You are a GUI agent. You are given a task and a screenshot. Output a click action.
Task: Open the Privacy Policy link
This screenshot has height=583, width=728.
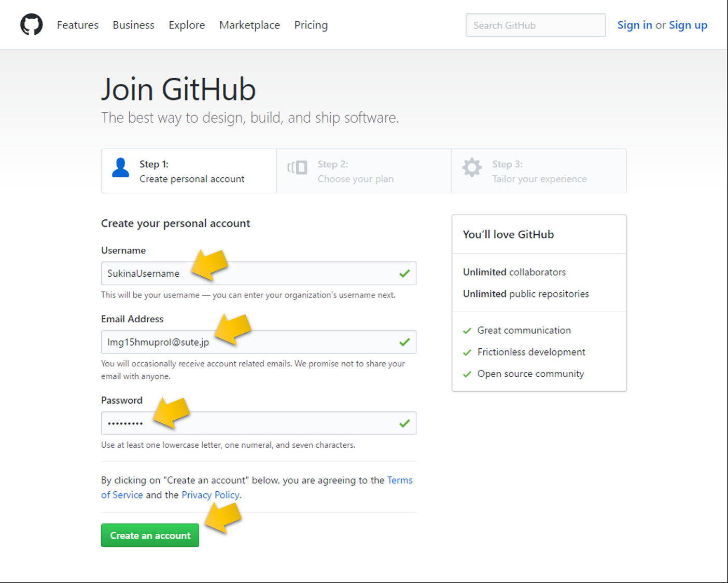coord(210,495)
